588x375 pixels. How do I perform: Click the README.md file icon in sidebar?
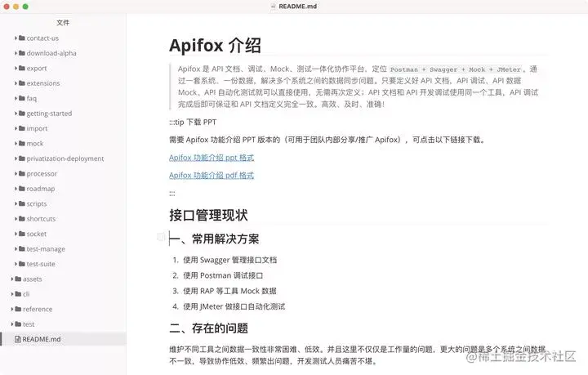(x=18, y=339)
